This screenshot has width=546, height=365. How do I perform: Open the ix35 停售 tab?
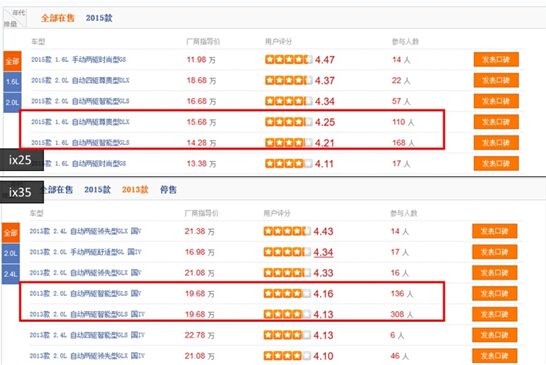click(168, 190)
